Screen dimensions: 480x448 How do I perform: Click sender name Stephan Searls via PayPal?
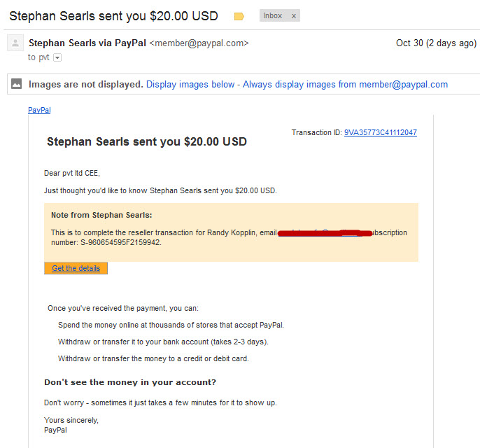(x=87, y=43)
